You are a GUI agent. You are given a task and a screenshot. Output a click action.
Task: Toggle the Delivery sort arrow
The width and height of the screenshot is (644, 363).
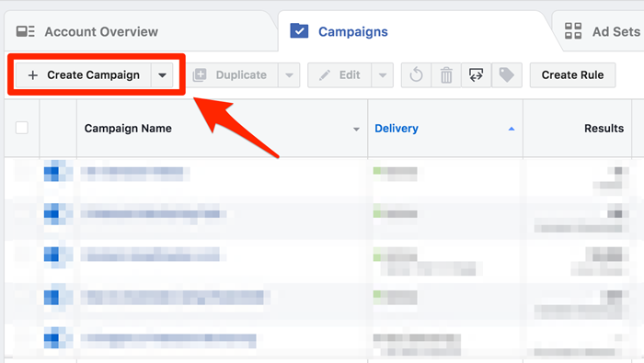pos(511,129)
